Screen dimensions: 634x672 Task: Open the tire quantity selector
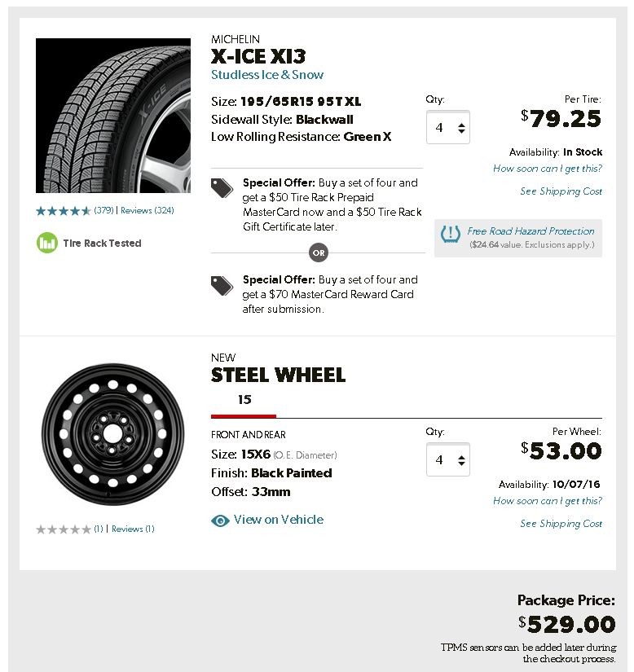pos(448,128)
